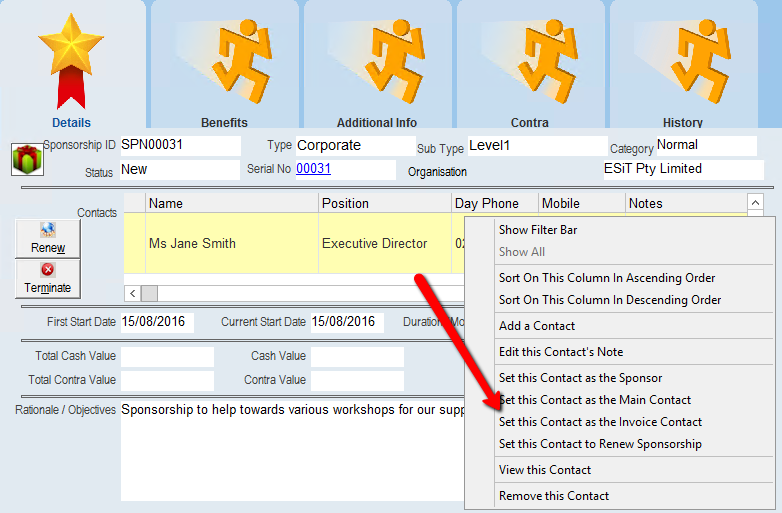Image resolution: width=782 pixels, height=513 pixels.
Task: Open serial number 00031 link
Action: point(313,169)
